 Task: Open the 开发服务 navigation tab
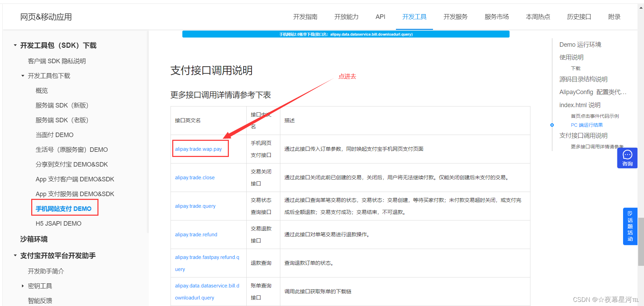455,17
